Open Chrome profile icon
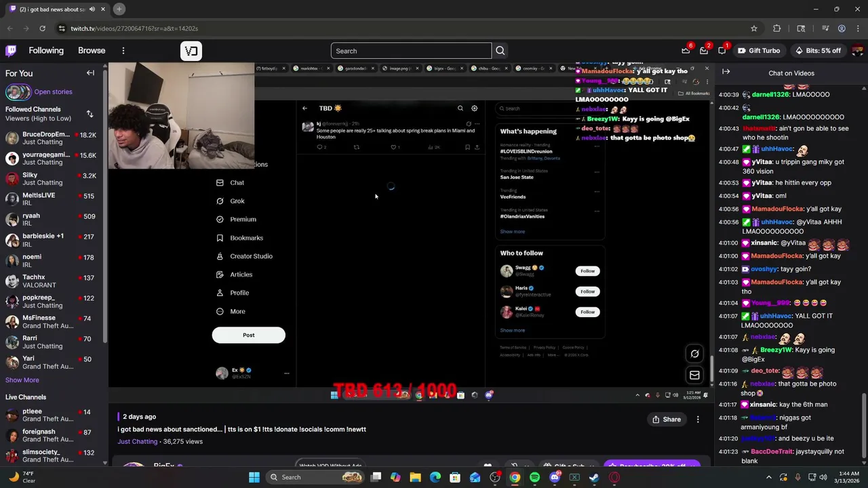868x488 pixels. (842, 28)
